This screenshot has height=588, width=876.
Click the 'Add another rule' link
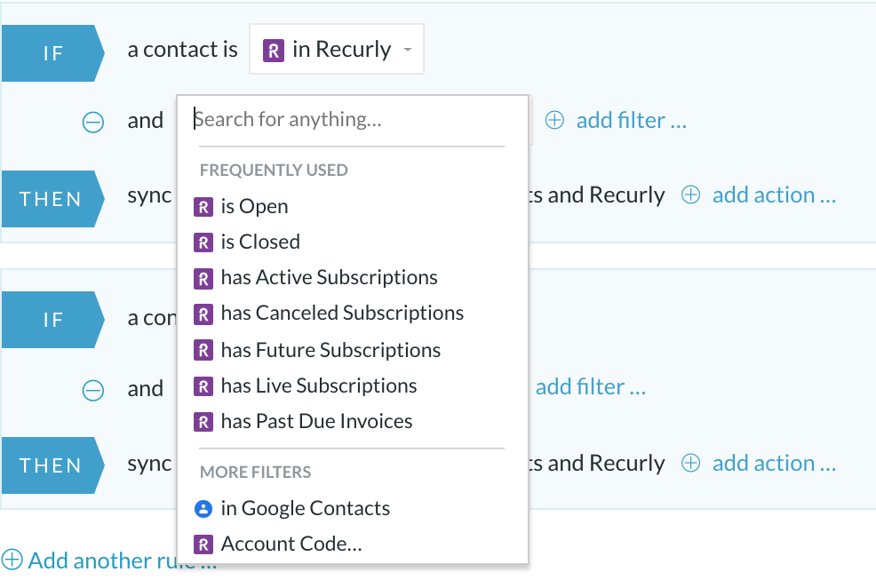pos(123,560)
